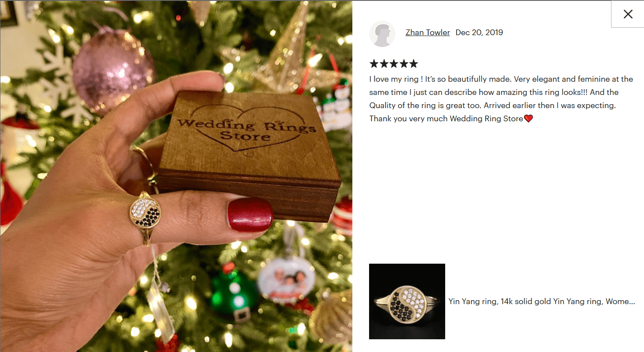Click the red painted thumbnail in the photo
644x352 pixels.
(250, 214)
